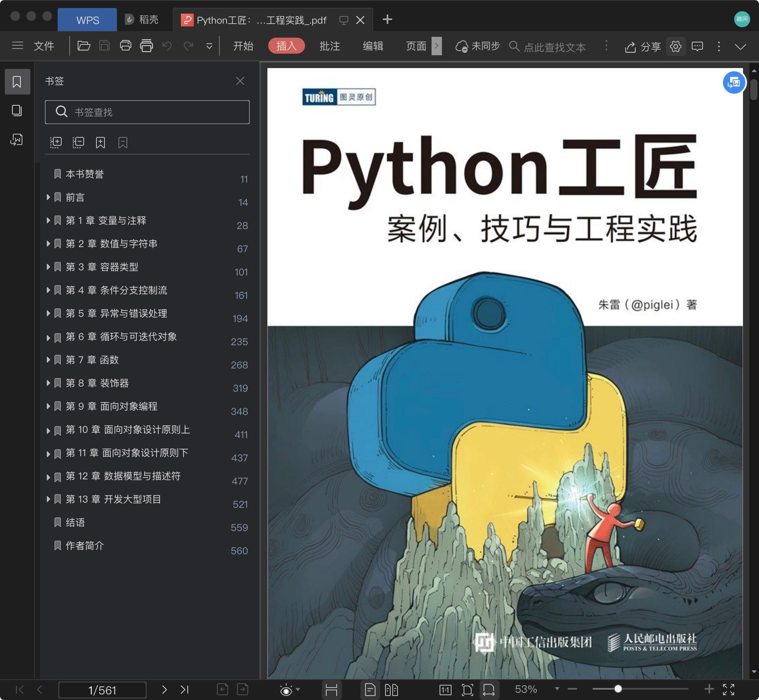Go to the first page
The height and width of the screenshot is (700, 759).
click(20, 689)
